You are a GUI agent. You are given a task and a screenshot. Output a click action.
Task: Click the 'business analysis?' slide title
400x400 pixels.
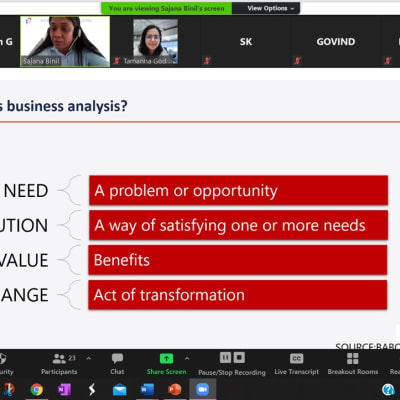67,106
